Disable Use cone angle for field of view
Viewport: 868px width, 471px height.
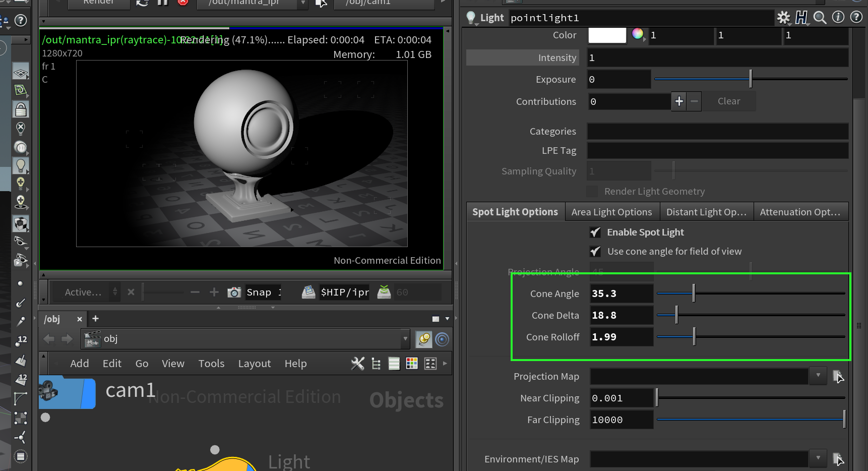595,251
